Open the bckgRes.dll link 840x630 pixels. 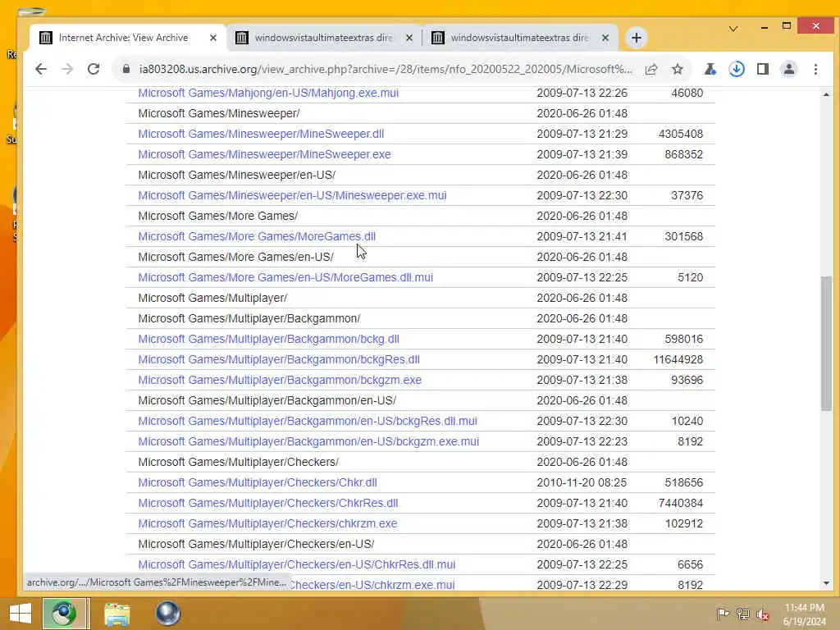(x=279, y=359)
